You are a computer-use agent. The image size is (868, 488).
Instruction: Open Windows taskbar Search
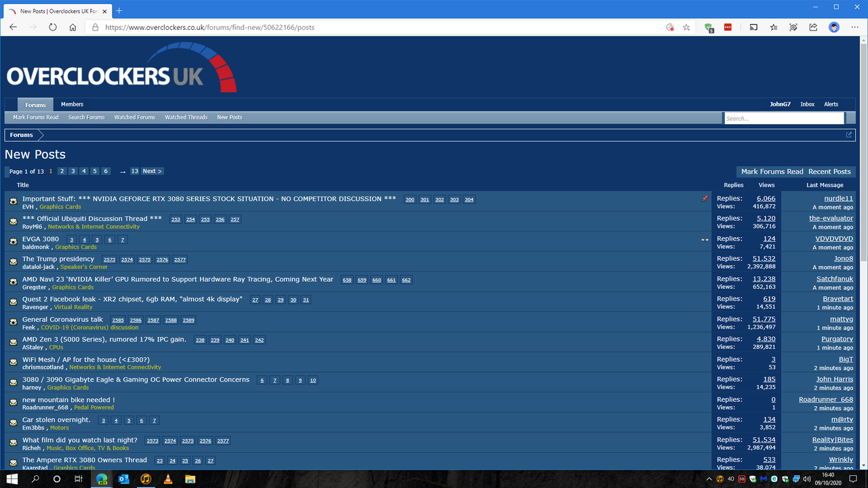click(x=35, y=479)
